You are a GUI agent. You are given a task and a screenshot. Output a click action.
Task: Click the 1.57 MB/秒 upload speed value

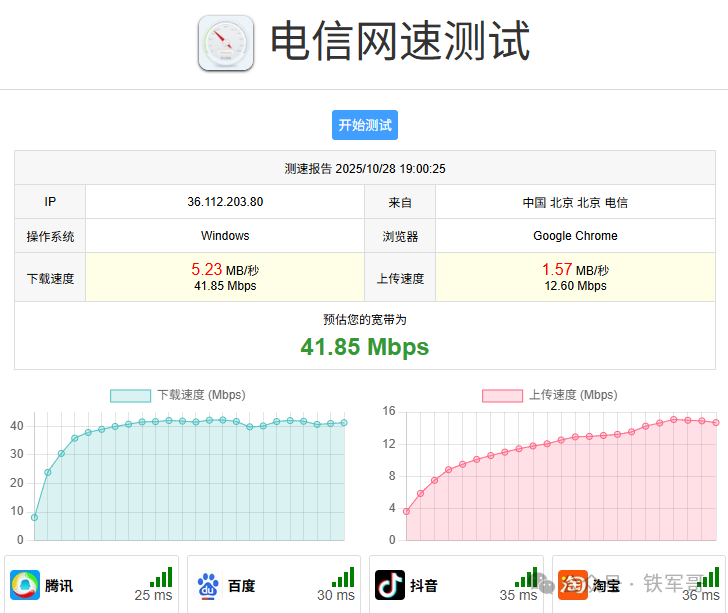[575, 270]
